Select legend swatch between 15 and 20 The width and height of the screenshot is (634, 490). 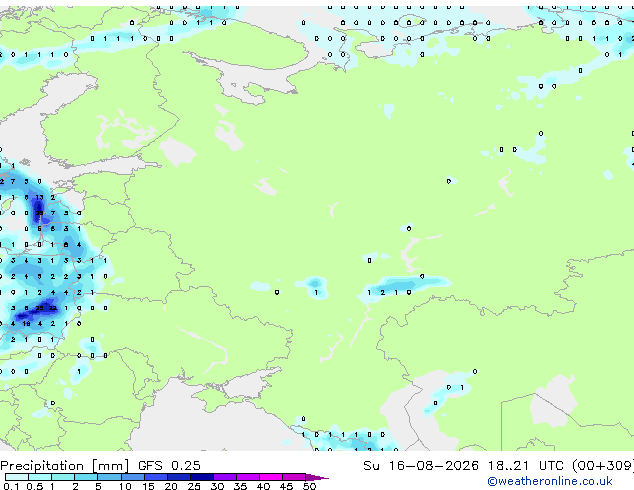(x=156, y=477)
